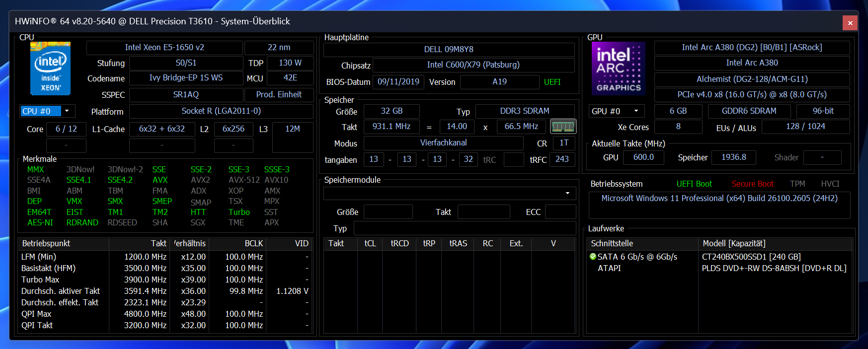The width and height of the screenshot is (868, 349).
Task: Click the 14.00 memory multiplier field
Action: [457, 127]
